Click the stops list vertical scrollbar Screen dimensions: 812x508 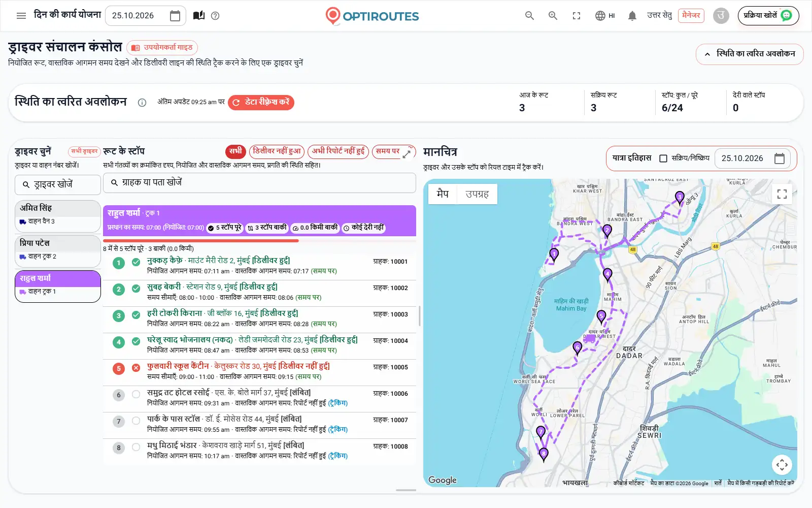[419, 316]
